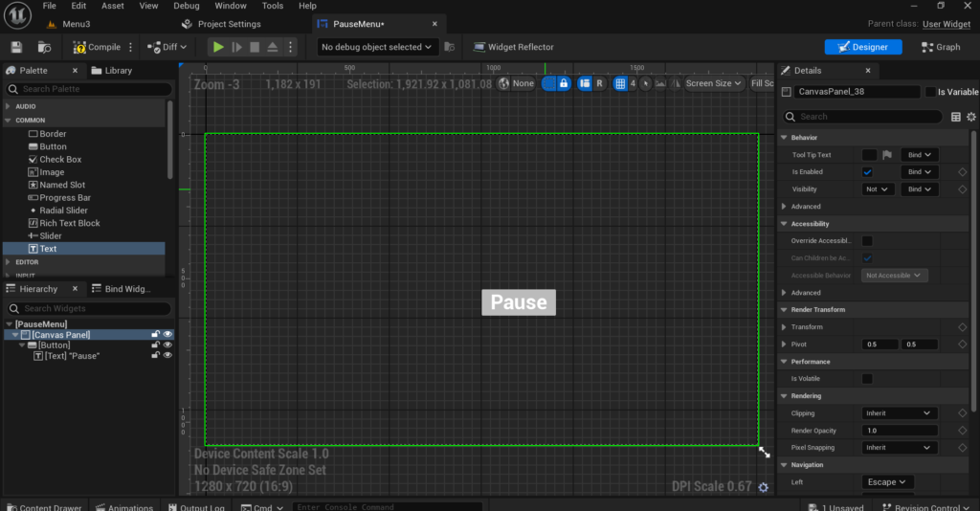Viewport: 980px width, 511px height.
Task: Toggle lock on Canvas Panel row
Action: [156, 334]
